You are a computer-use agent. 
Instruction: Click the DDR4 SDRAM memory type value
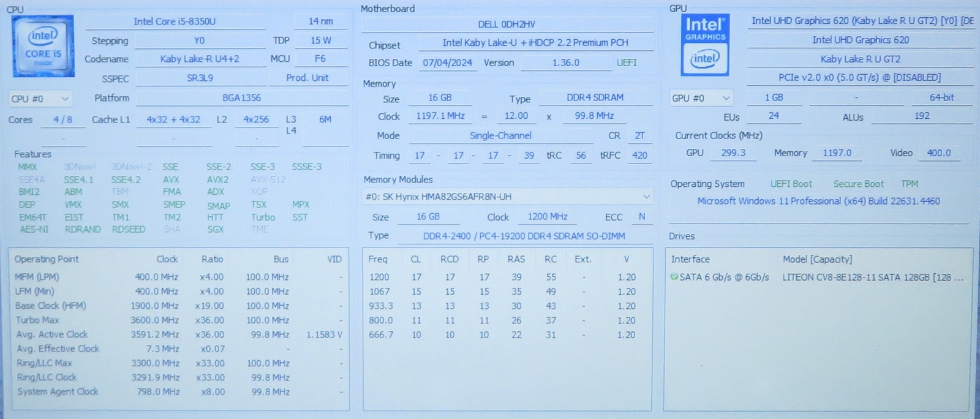595,97
